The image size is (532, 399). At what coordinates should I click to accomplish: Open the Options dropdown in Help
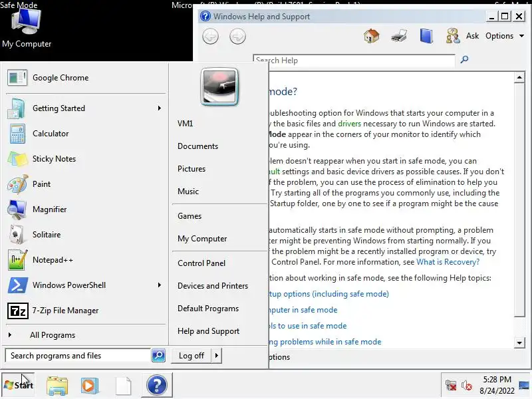click(x=505, y=36)
